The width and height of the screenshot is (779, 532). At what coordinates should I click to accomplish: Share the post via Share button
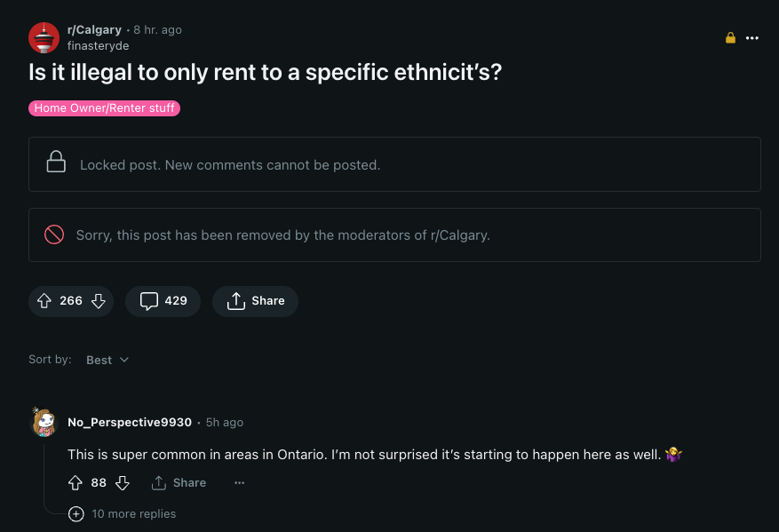pyautogui.click(x=255, y=301)
